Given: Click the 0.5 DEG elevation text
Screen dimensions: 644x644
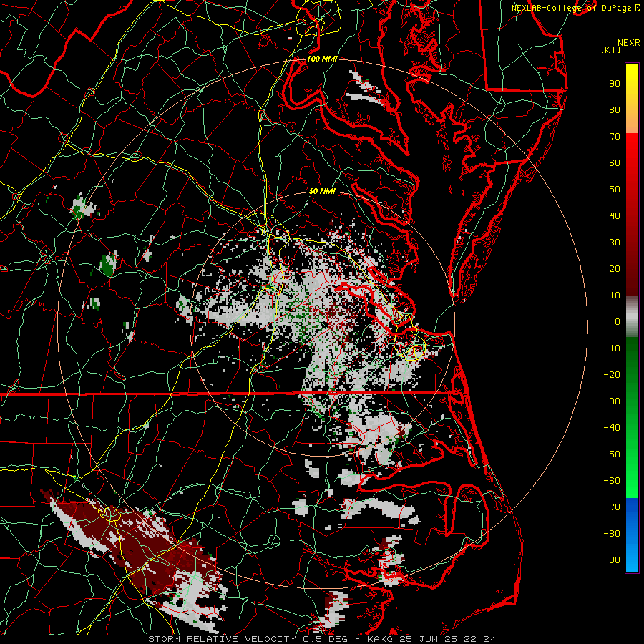Looking at the screenshot, I should click(326, 639).
